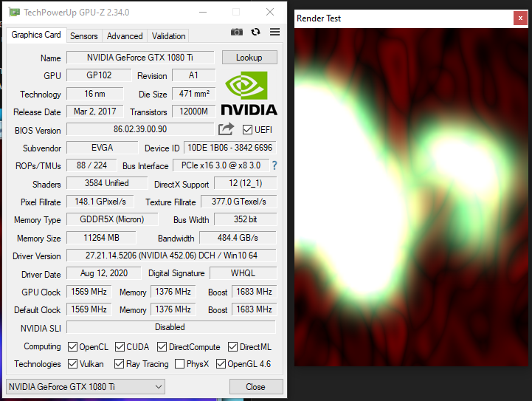This screenshot has width=532, height=401.
Task: Click the Pixel Fillrate value 148.1 GPixel/s
Action: pyautogui.click(x=100, y=202)
